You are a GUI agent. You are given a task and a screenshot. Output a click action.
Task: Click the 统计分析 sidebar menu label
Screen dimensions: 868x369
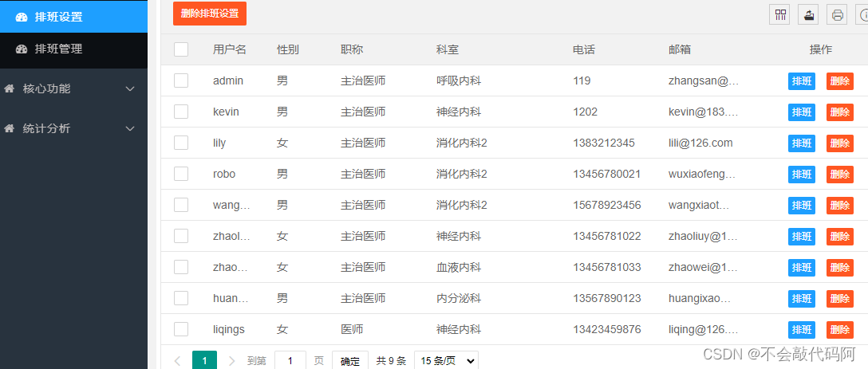point(46,128)
